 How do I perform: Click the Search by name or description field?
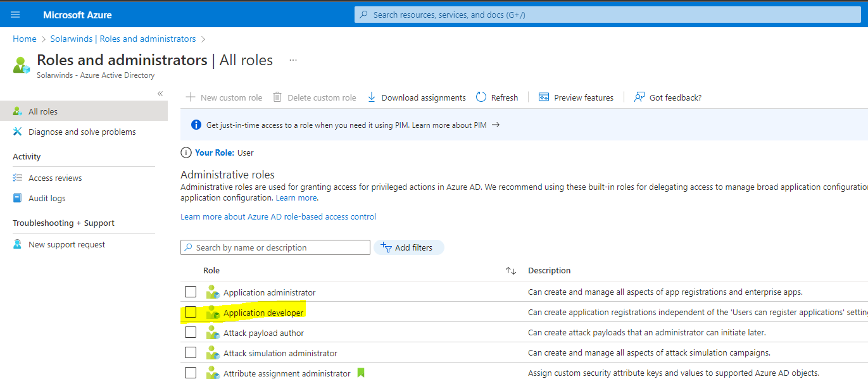pos(275,247)
